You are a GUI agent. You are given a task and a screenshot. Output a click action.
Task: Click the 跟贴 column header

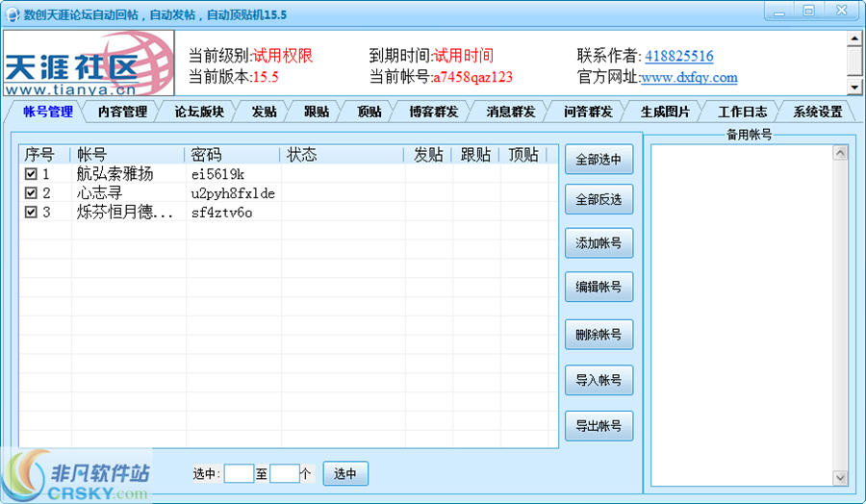[x=475, y=155]
